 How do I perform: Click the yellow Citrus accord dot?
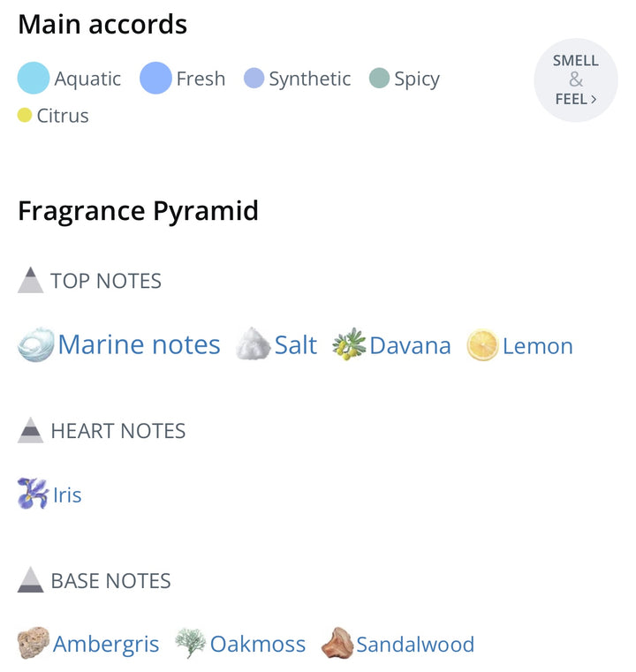25,115
